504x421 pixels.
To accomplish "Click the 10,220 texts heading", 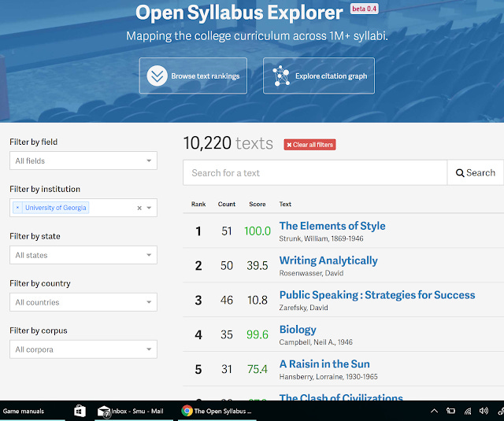I will (228, 143).
